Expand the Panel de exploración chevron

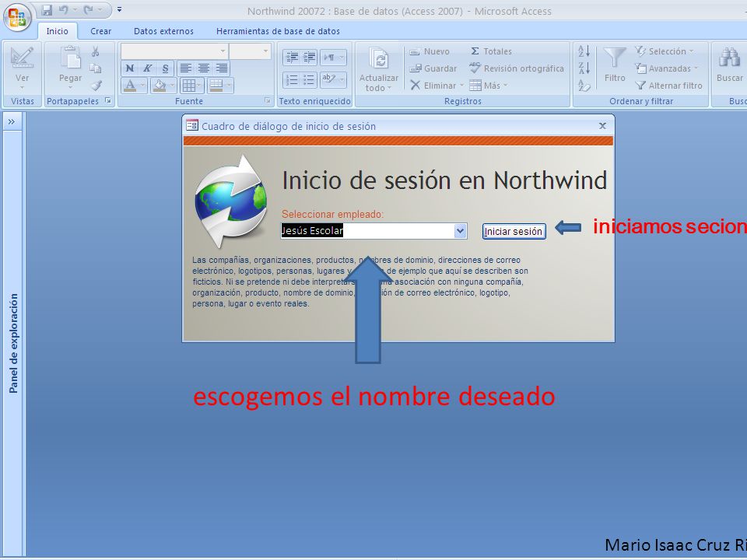(x=12, y=122)
